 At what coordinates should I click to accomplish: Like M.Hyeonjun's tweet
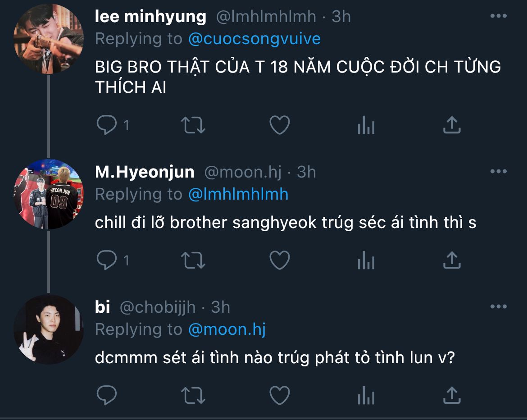coord(279,260)
